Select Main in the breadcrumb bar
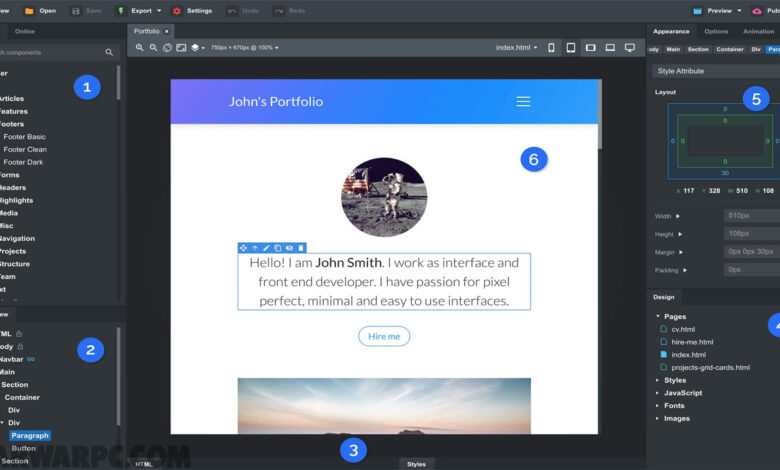780x470 pixels. coord(673,49)
